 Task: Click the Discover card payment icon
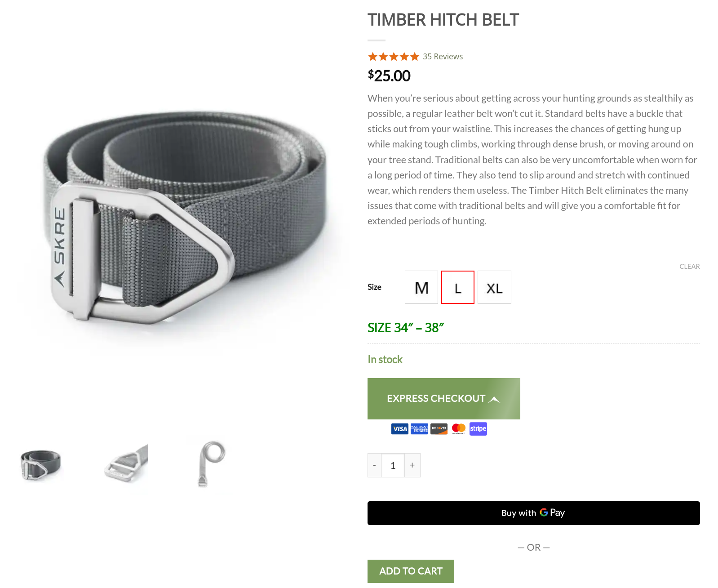[439, 429]
